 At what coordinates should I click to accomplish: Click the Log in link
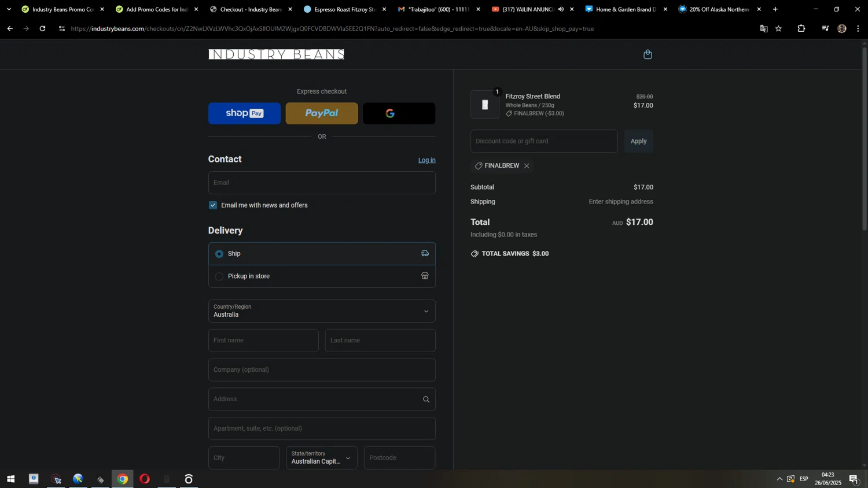point(427,160)
